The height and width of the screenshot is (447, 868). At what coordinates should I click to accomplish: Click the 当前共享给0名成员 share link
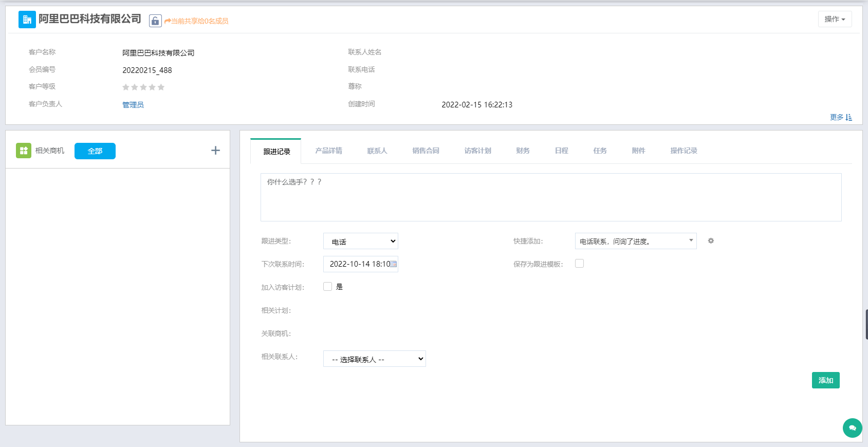[200, 21]
